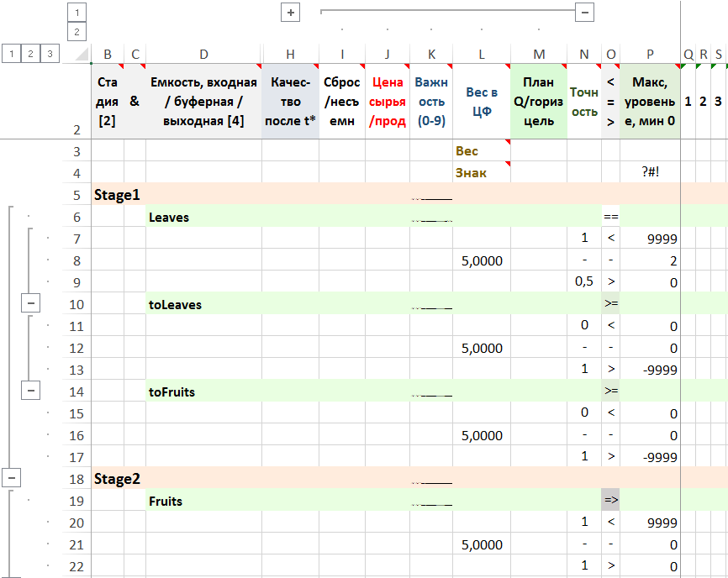Viewport: 728px width, 578px height.
Task: Show column outline level 1
Action: [76, 13]
